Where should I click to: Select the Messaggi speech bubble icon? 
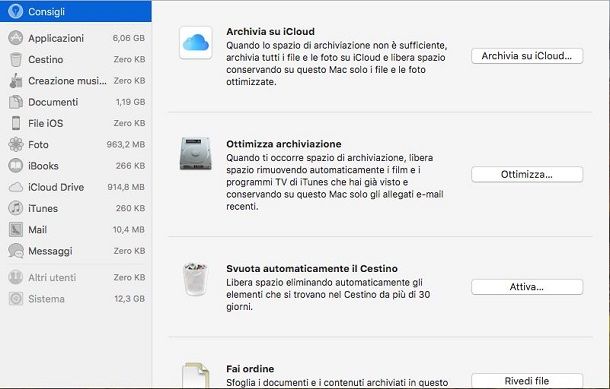click(x=16, y=251)
